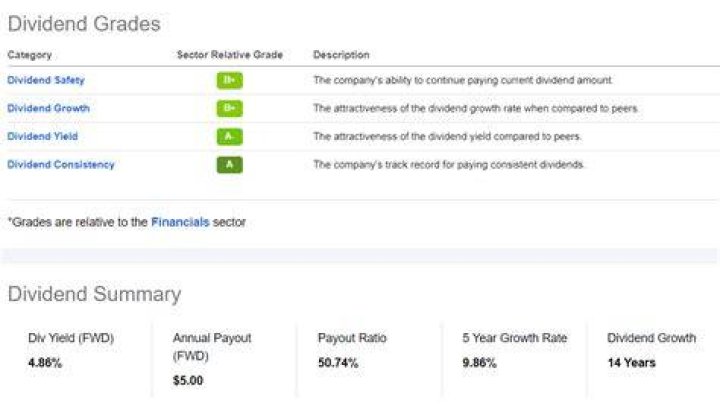
Task: Select the Div Yield (FWD) 4.86% value
Action: pyautogui.click(x=45, y=363)
